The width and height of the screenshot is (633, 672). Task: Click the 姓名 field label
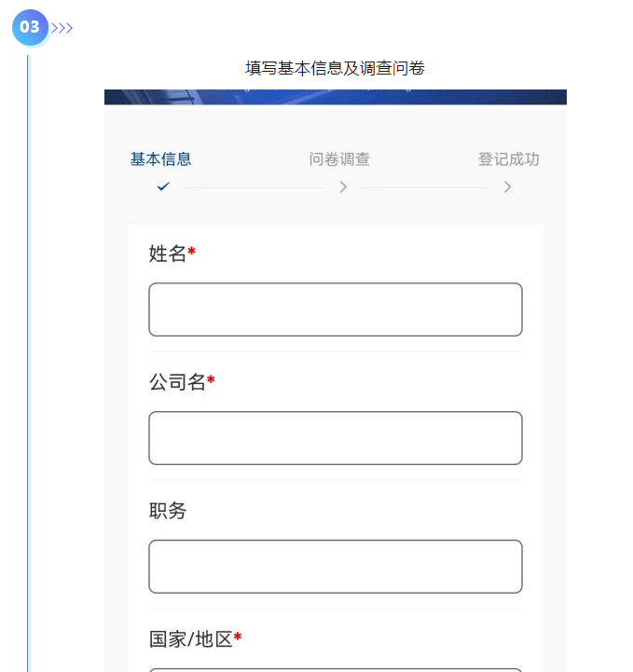(x=168, y=254)
